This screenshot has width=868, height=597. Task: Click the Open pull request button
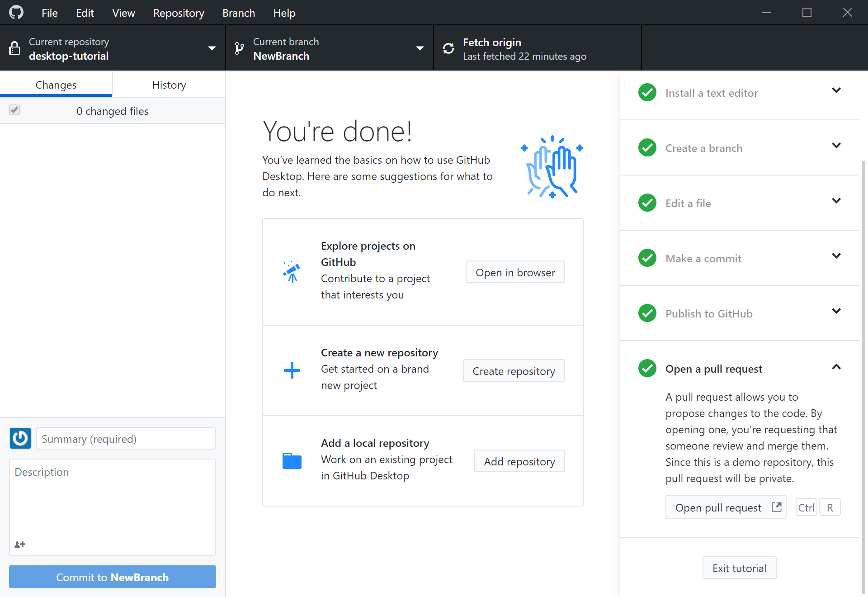click(726, 507)
